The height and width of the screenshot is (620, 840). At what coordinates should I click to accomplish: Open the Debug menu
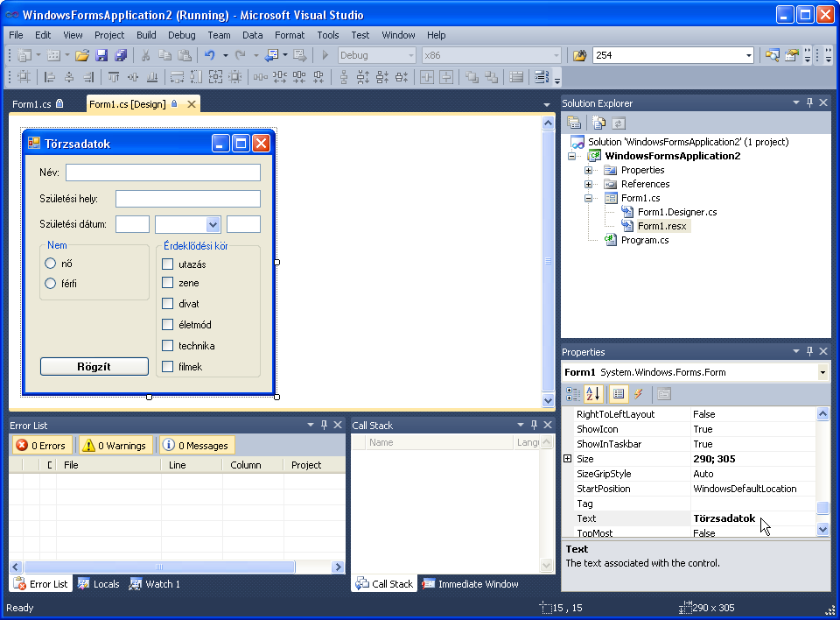(x=182, y=35)
